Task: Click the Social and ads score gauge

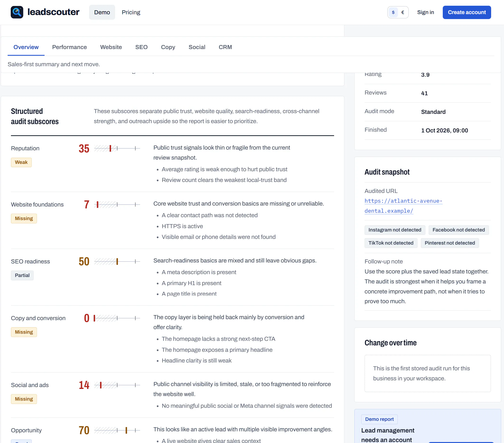Action: click(117, 385)
